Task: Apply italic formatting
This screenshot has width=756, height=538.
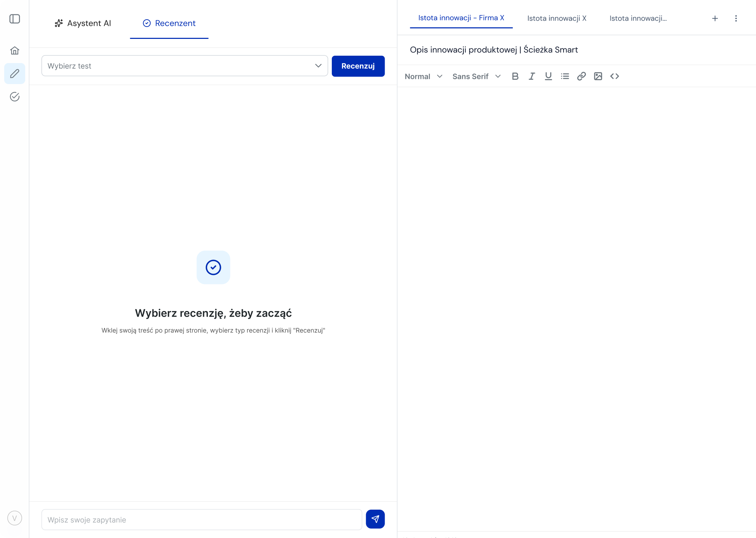Action: coord(532,76)
